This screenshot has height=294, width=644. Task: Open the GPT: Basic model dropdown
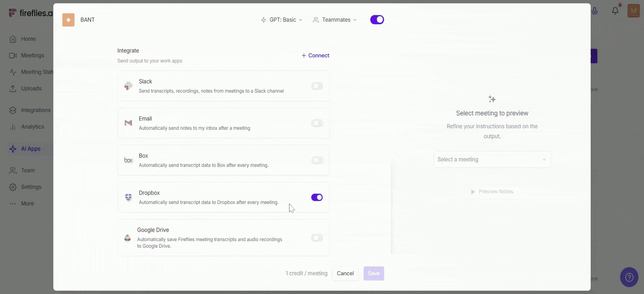coord(282,20)
